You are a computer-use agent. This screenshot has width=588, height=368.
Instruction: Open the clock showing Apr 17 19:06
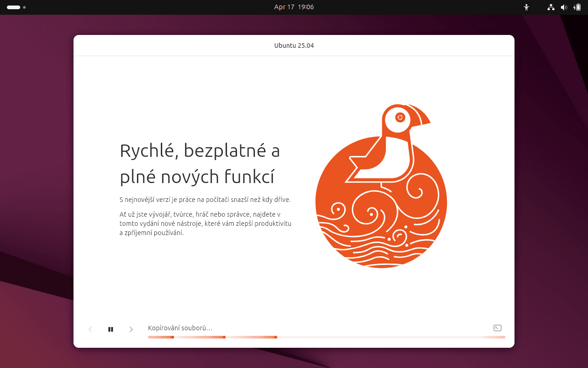(294, 7)
